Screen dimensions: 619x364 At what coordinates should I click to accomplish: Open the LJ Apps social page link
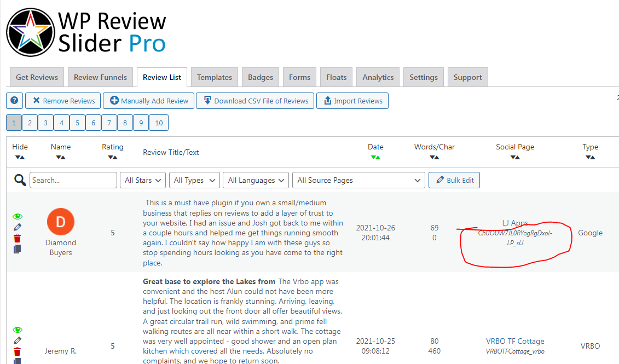click(x=515, y=223)
